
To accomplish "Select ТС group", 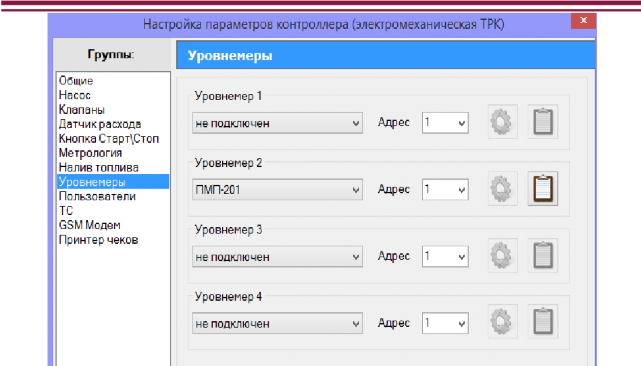I will pos(113,211).
